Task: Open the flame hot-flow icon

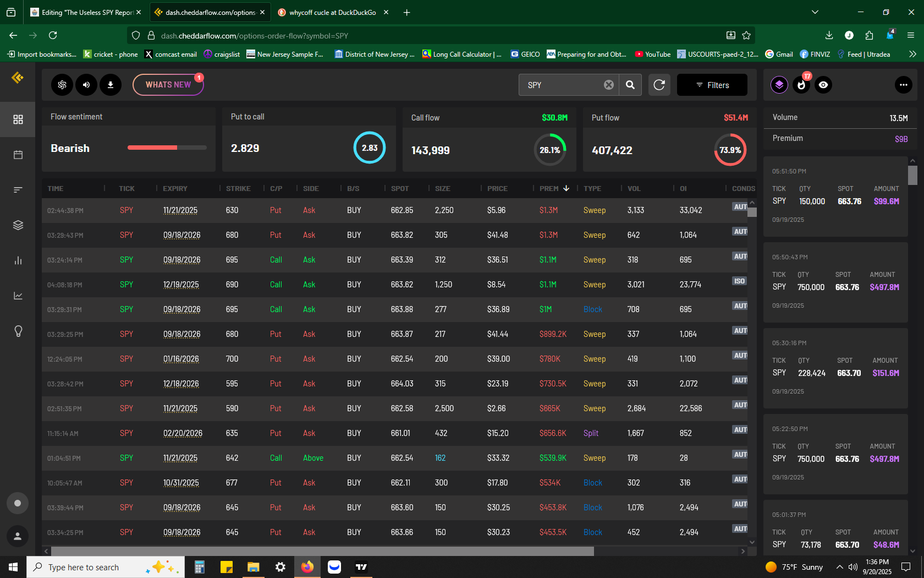Action: [x=801, y=85]
